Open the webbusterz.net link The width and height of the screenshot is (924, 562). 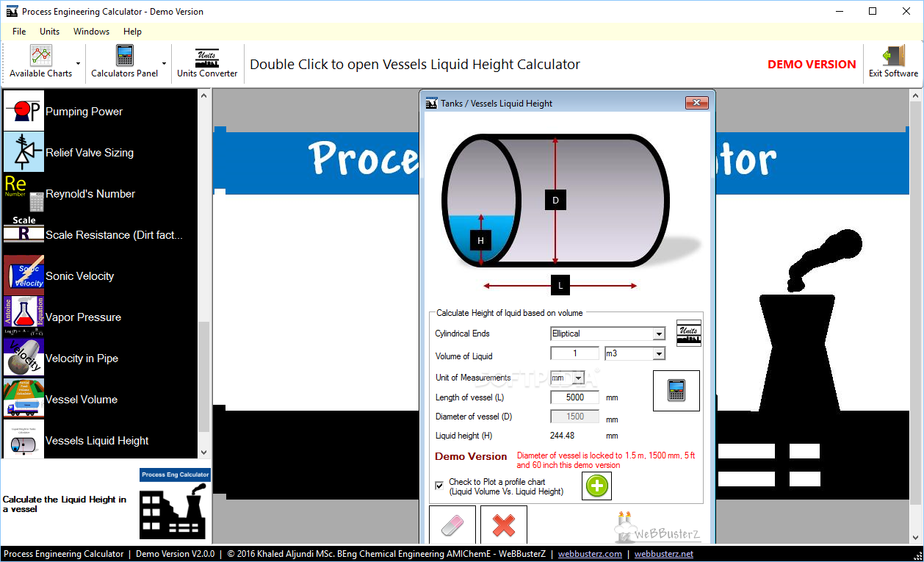pyautogui.click(x=664, y=554)
